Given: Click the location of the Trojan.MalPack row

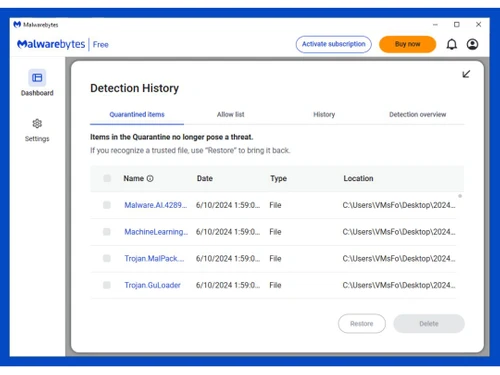Looking at the screenshot, I should pos(399,258).
